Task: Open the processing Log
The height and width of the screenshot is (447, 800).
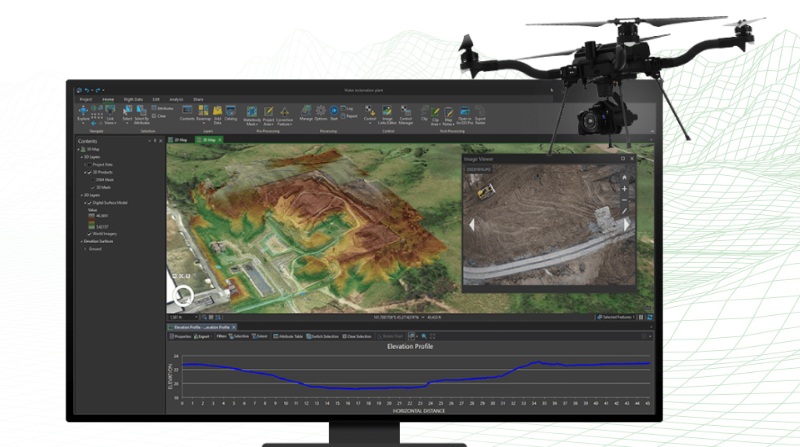Action: tap(347, 108)
